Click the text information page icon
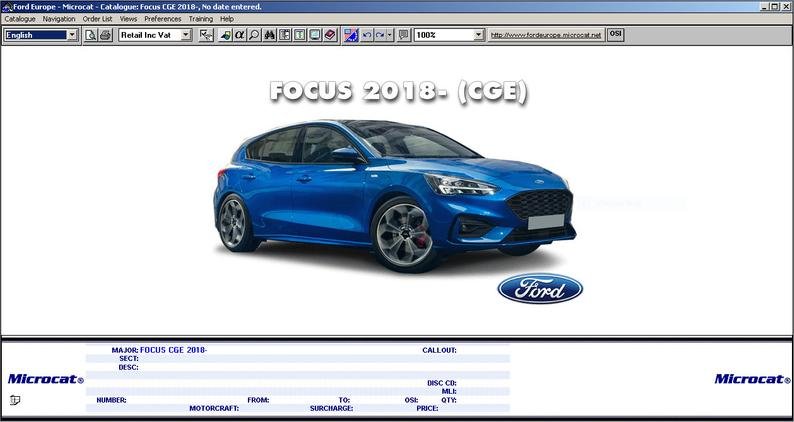The height and width of the screenshot is (422, 794). click(x=300, y=35)
